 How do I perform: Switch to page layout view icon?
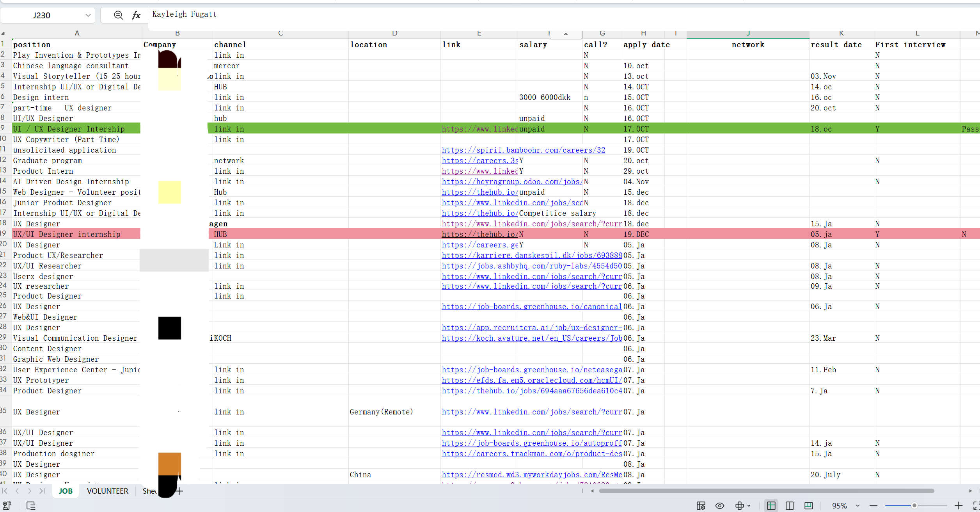(809, 506)
